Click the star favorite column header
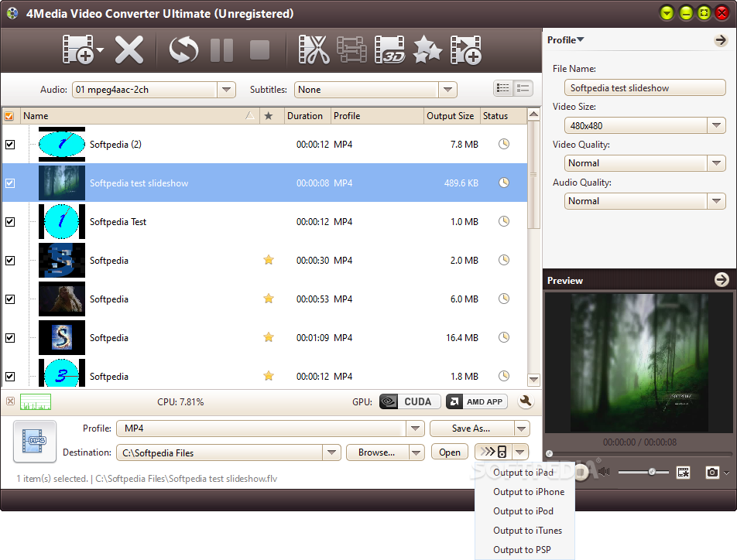Viewport: 737px width, 560px height. (x=269, y=115)
